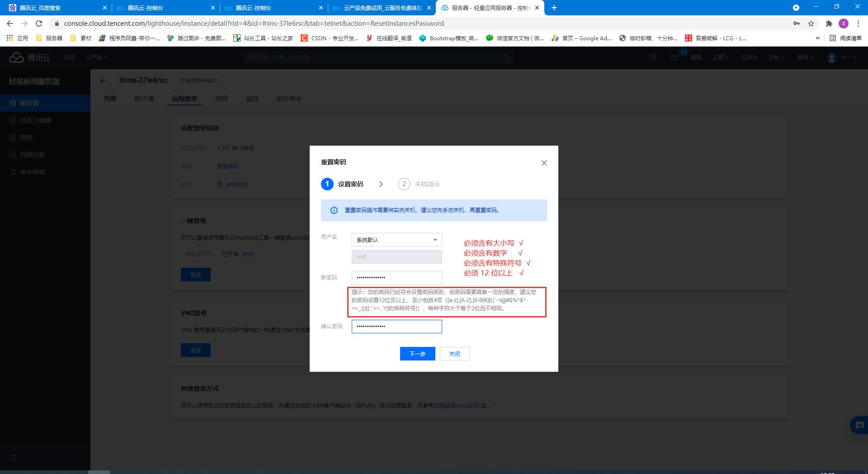Open the chat support floating icon
The height and width of the screenshot is (474, 868).
coord(859,425)
